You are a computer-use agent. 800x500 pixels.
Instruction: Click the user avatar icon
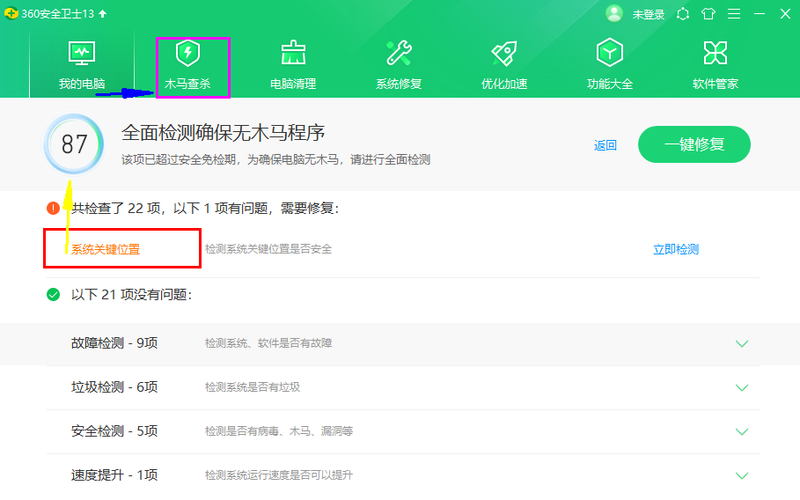click(x=614, y=14)
